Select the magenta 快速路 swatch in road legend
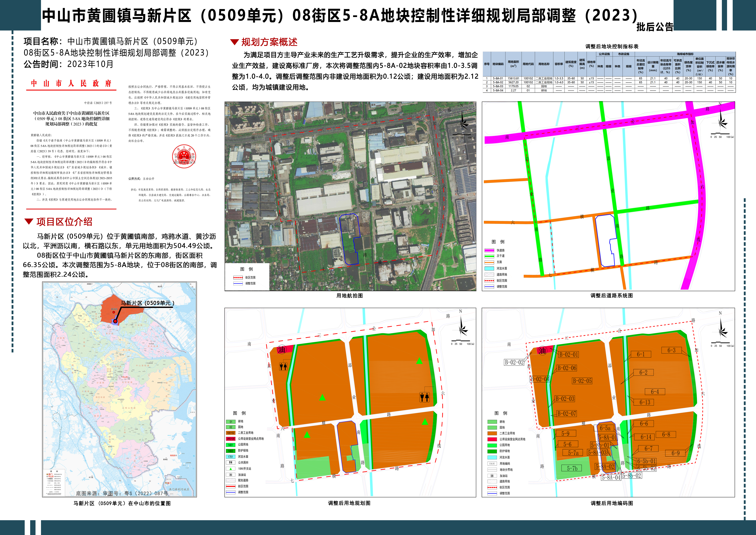Image resolution: width=756 pixels, height=535 pixels. (489, 250)
